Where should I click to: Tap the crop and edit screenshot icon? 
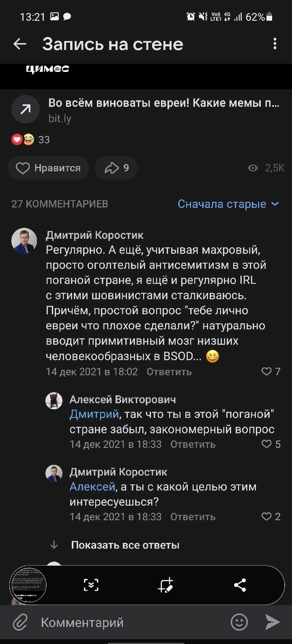[165, 585]
